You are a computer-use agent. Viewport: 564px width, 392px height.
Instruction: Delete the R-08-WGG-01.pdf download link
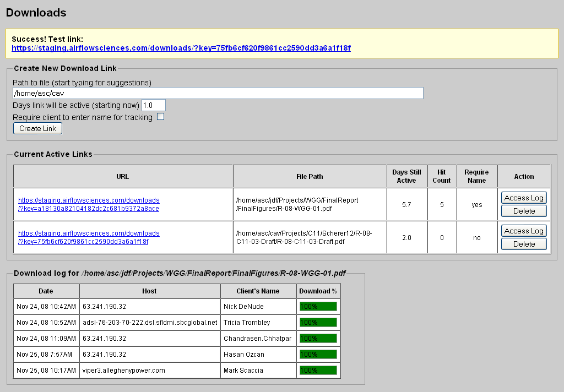524,211
